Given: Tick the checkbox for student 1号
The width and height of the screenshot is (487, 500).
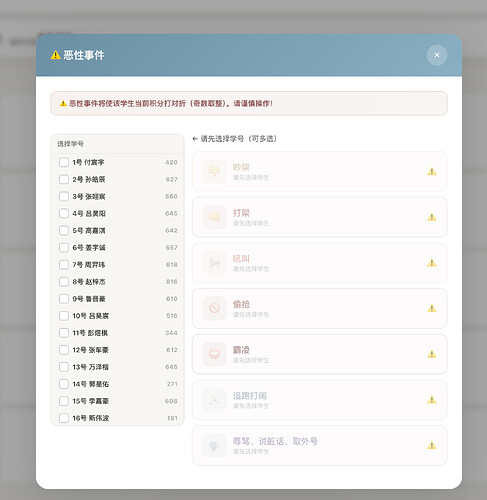Looking at the screenshot, I should pyautogui.click(x=64, y=162).
